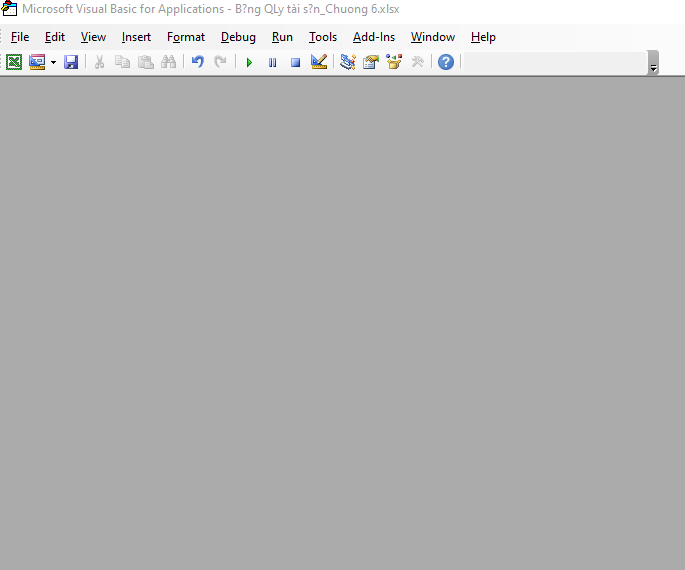Click the Copy icon
Viewport: 685px width, 570px height.
point(122,62)
